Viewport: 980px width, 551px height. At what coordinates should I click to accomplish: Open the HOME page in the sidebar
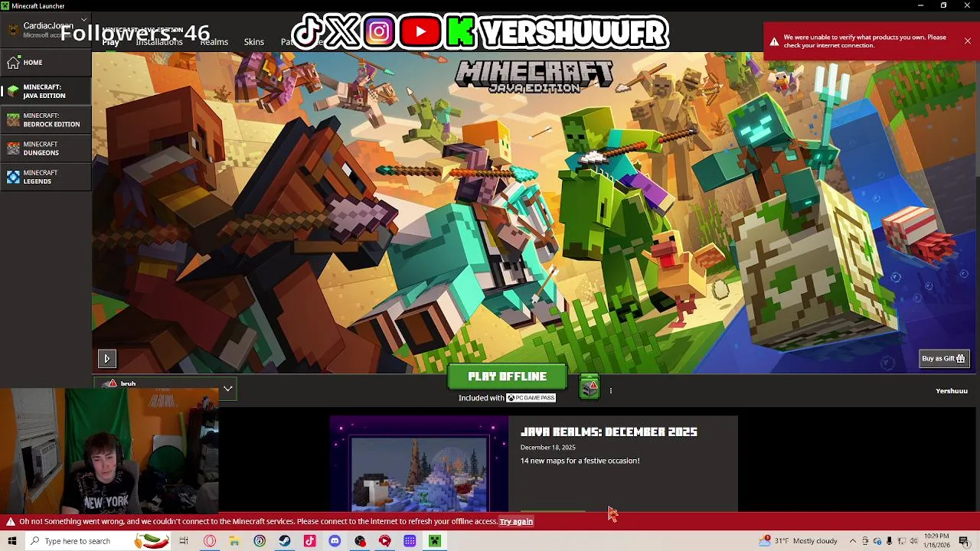pyautogui.click(x=46, y=63)
